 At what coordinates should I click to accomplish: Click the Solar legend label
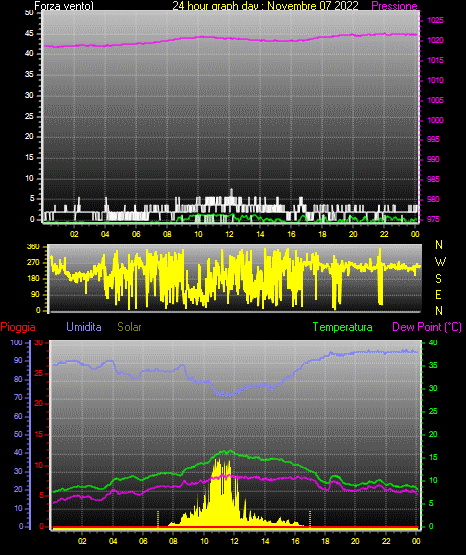[129, 327]
